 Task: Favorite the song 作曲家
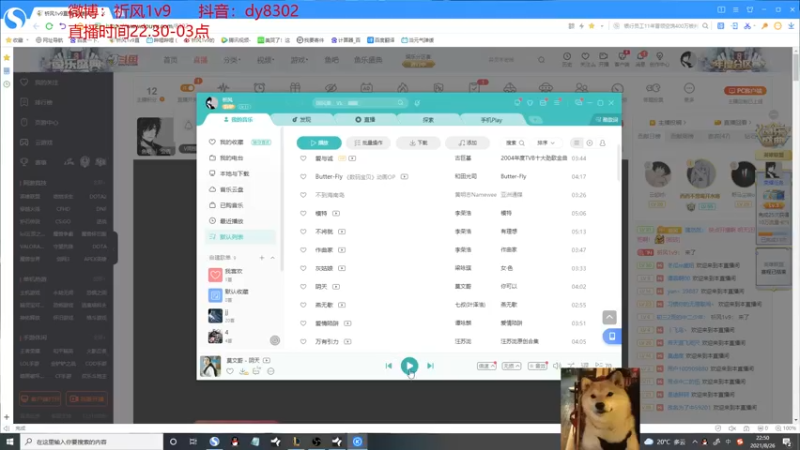click(x=303, y=250)
